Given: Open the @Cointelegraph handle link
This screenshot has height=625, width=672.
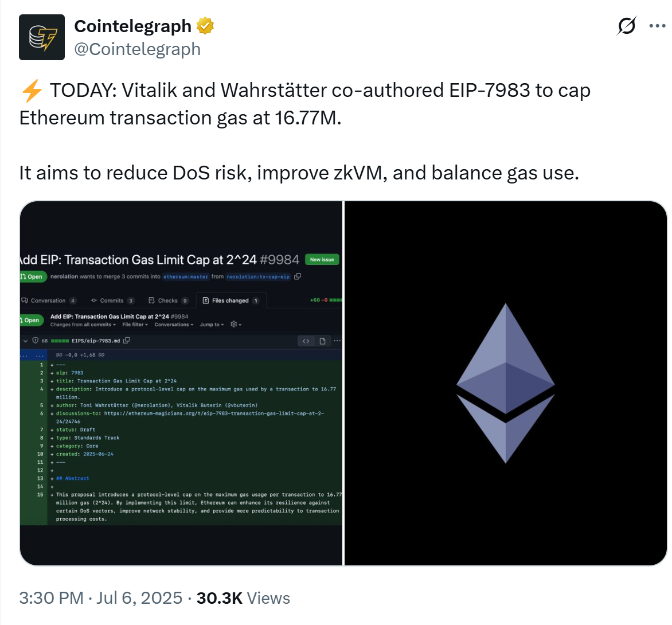Looking at the screenshot, I should click(138, 49).
